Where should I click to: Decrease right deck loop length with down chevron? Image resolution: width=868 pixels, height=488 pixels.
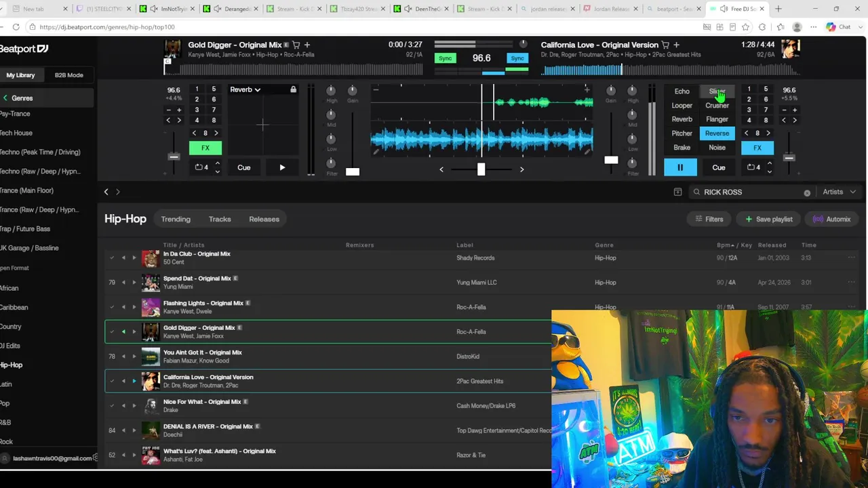point(770,171)
